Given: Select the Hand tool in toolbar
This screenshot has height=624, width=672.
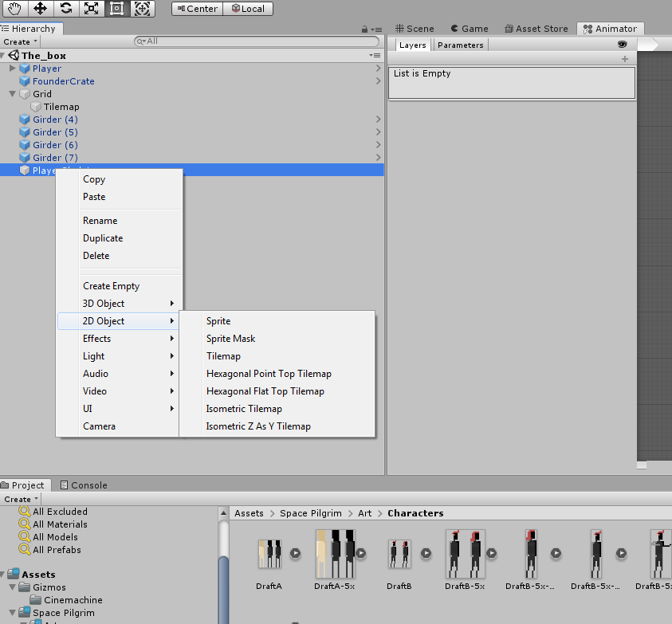Looking at the screenshot, I should tap(14, 9).
